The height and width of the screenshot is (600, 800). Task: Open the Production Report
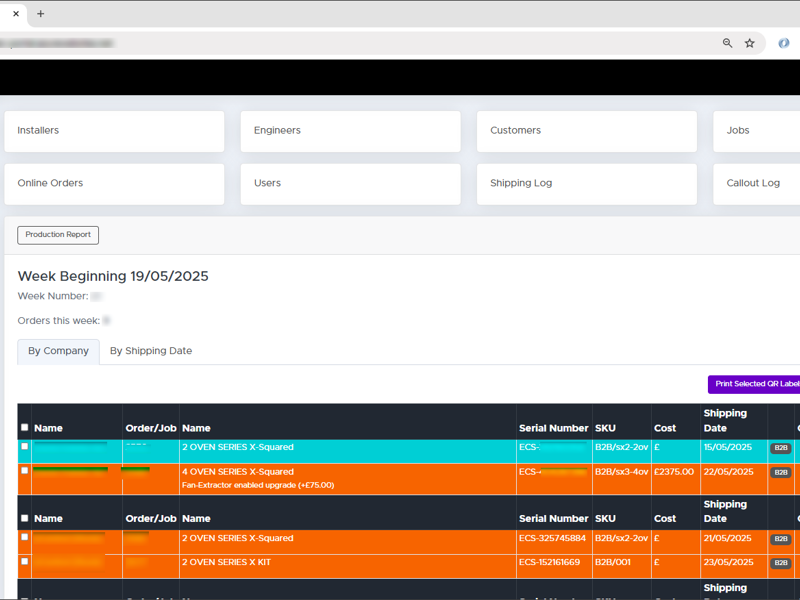(57, 234)
